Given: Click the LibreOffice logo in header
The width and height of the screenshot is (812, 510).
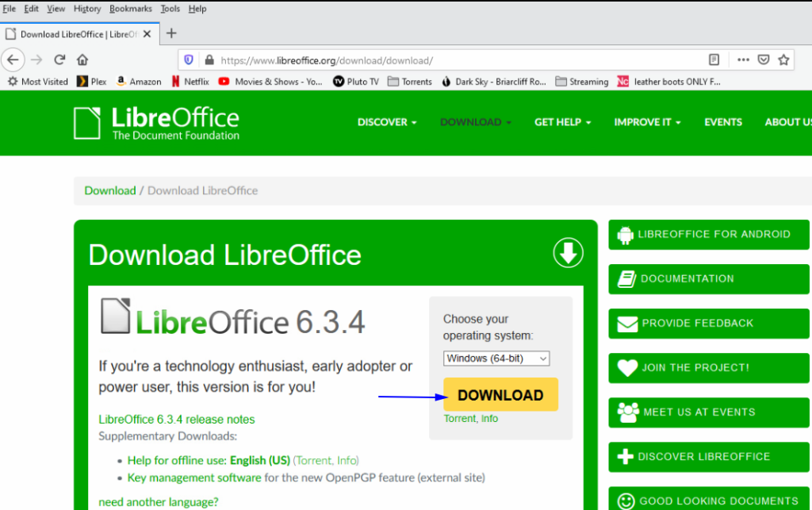Looking at the screenshot, I should (x=156, y=123).
